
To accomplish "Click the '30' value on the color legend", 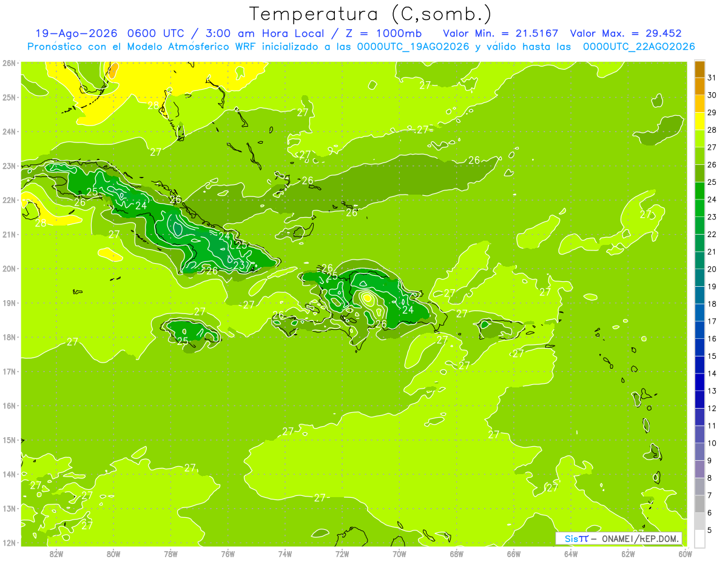I will (x=712, y=95).
